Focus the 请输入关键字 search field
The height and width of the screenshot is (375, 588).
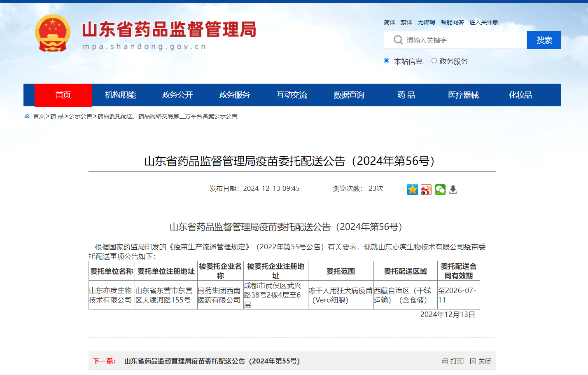point(463,40)
